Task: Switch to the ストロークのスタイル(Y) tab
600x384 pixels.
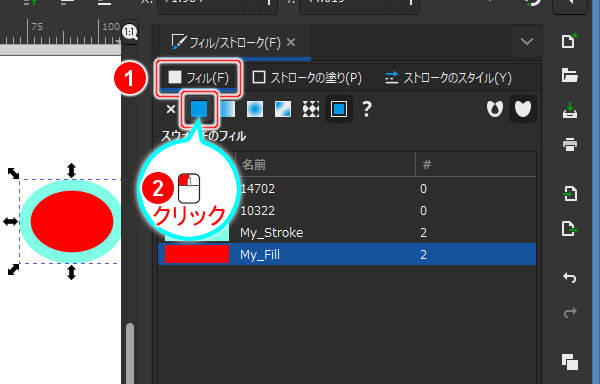Action: click(x=448, y=78)
